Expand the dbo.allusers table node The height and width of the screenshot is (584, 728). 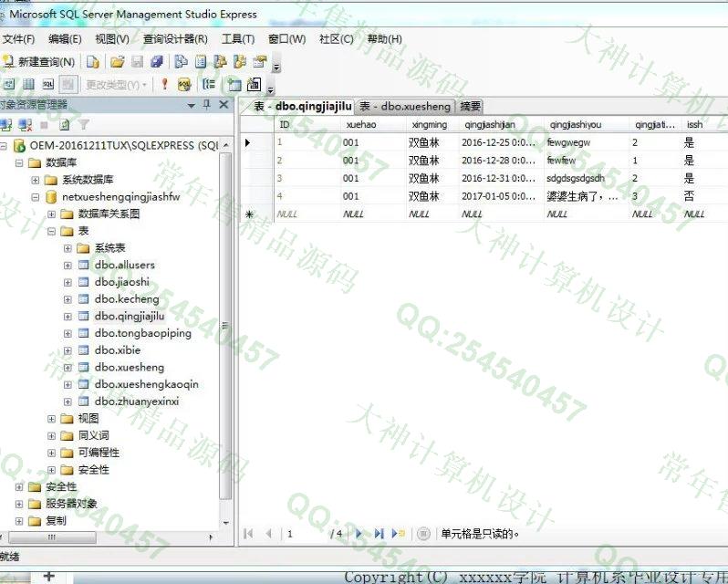[68, 265]
